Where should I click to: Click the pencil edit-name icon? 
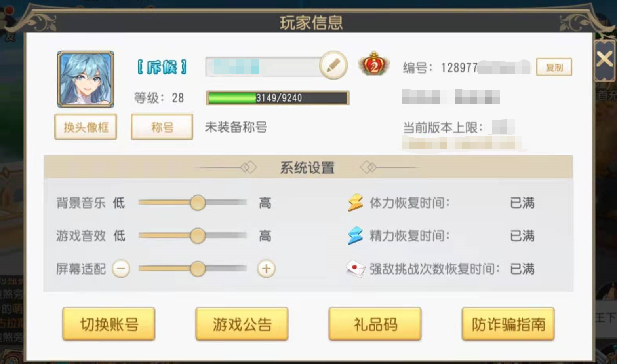[x=333, y=65]
